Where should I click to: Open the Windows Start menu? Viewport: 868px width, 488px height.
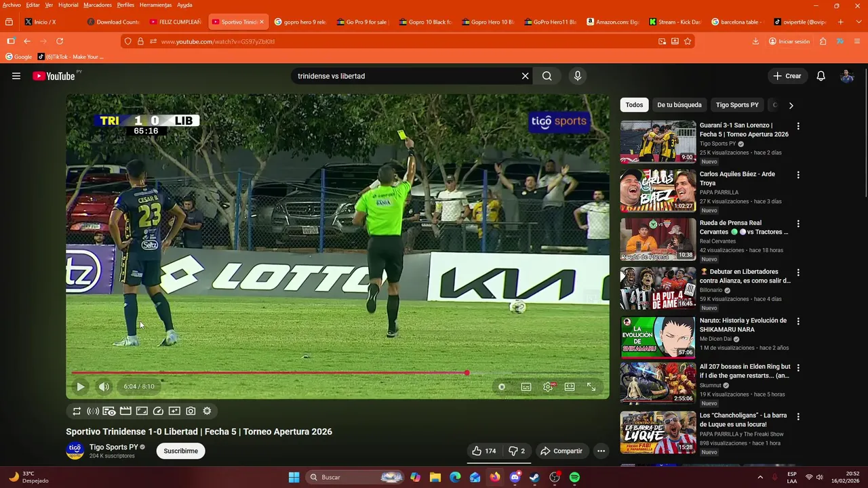pos(294,477)
